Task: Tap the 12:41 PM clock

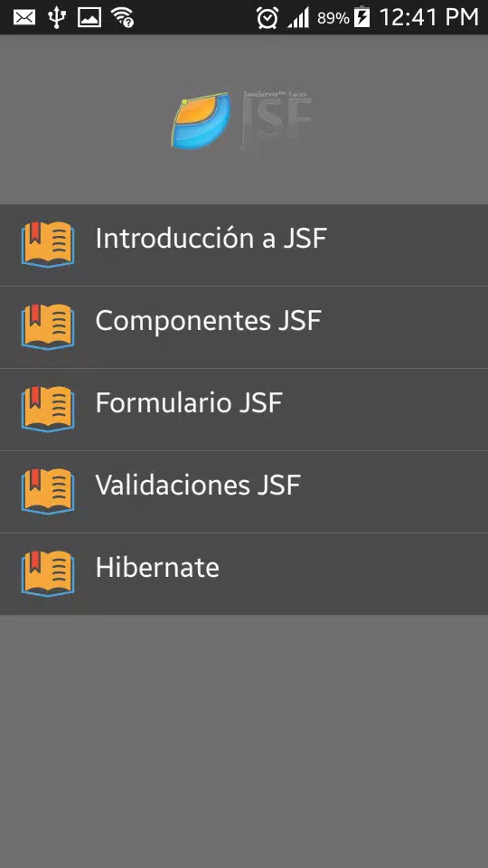Action: click(x=428, y=17)
